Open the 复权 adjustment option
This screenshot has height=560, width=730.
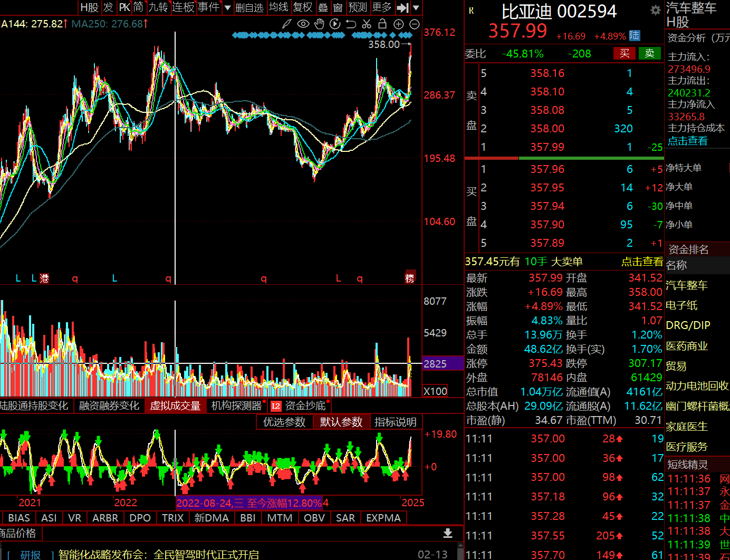coord(303,7)
